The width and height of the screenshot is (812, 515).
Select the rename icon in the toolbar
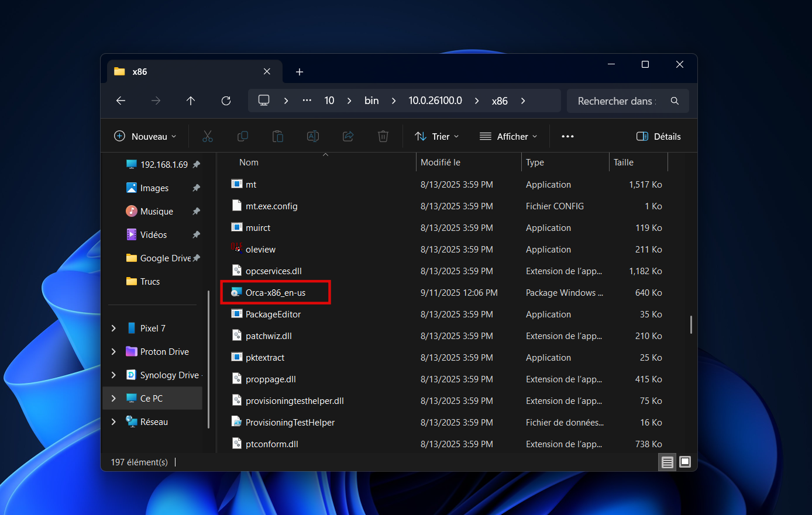tap(313, 136)
